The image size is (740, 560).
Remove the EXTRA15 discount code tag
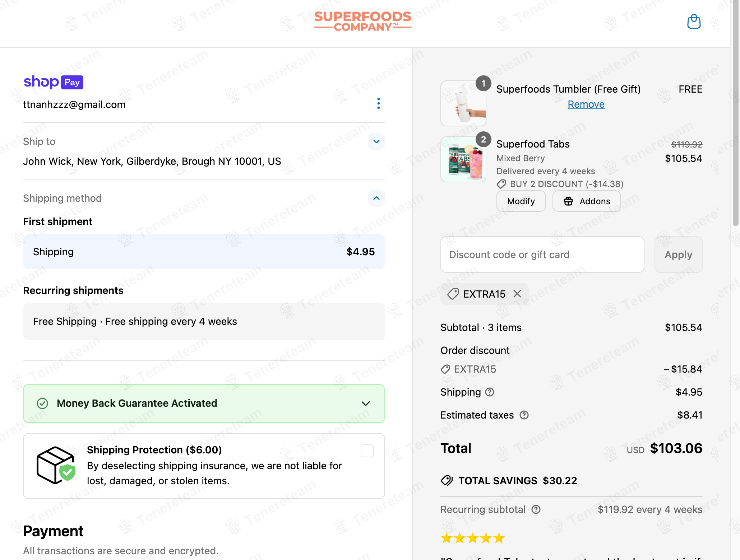click(x=517, y=294)
